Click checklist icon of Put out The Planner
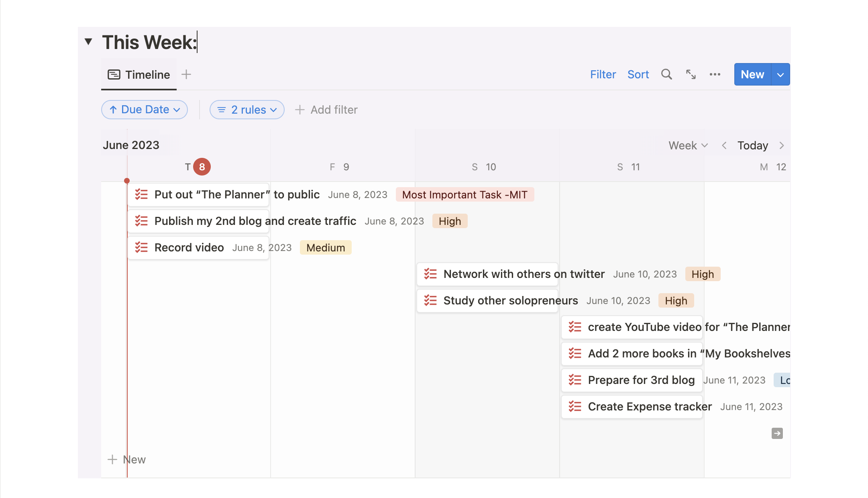 [x=141, y=194]
